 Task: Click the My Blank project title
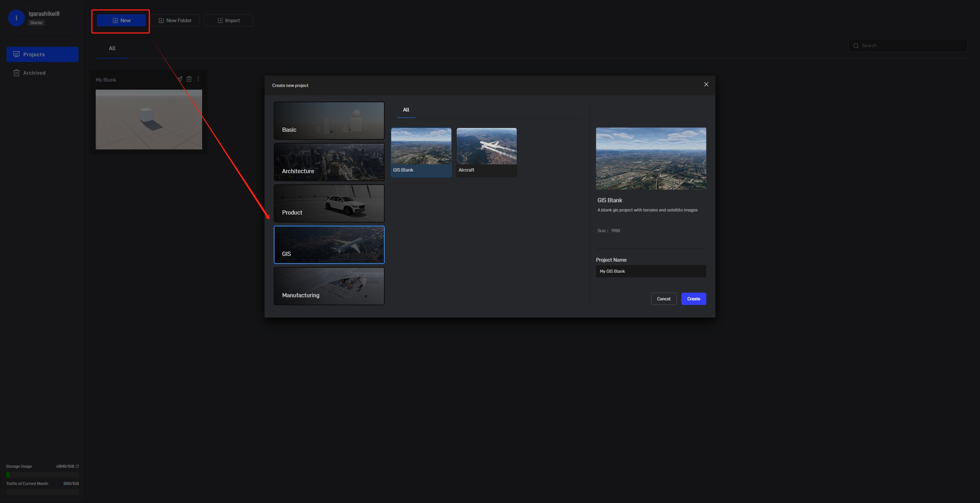[106, 80]
